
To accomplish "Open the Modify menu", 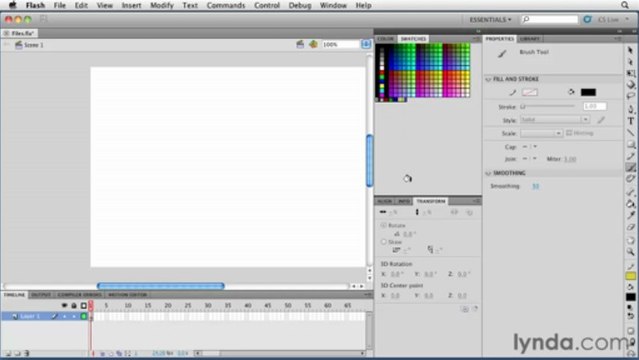I will 162,5.
